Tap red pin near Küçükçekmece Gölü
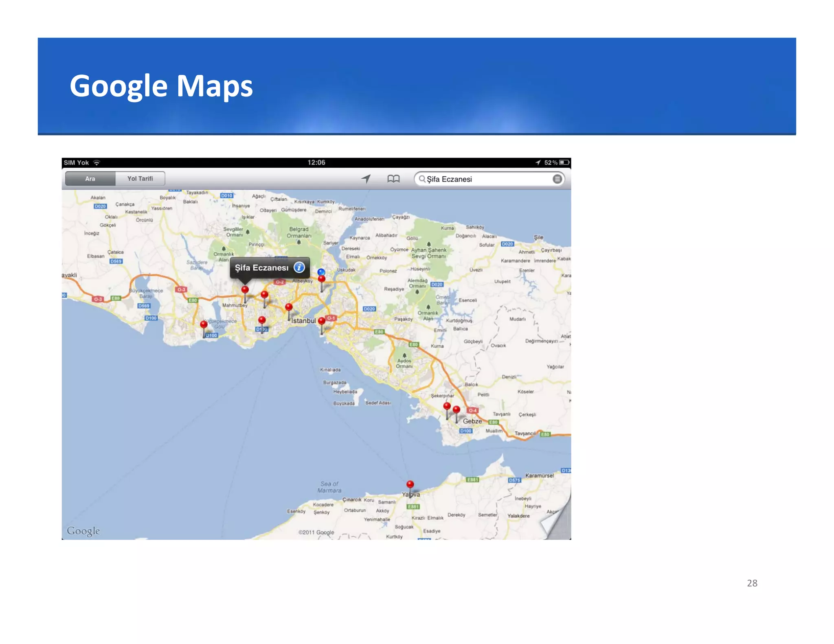The image size is (834, 644). pos(204,324)
